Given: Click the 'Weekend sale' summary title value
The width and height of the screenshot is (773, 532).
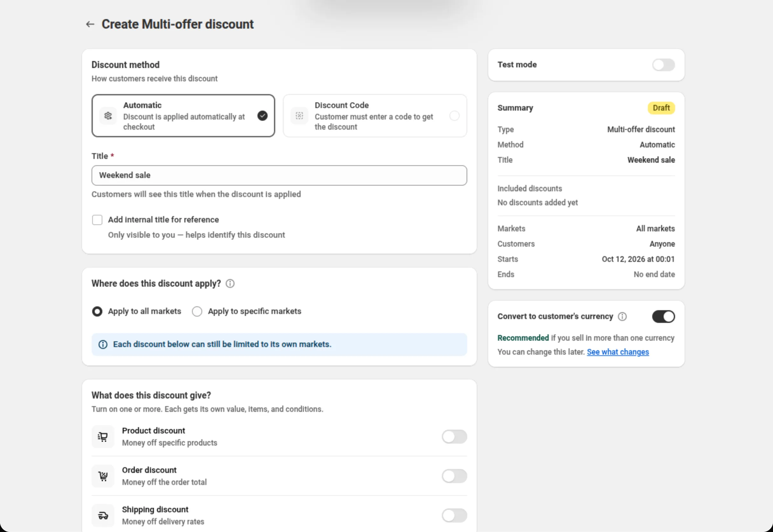Looking at the screenshot, I should pos(651,160).
